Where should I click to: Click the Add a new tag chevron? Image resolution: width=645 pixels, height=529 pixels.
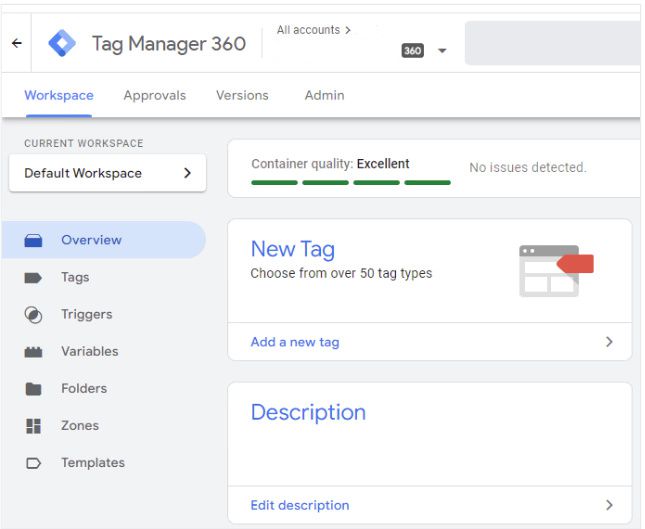(x=609, y=342)
